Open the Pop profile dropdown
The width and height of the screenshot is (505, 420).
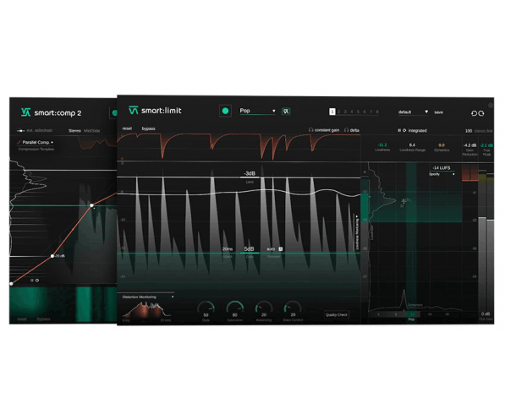pos(257,111)
